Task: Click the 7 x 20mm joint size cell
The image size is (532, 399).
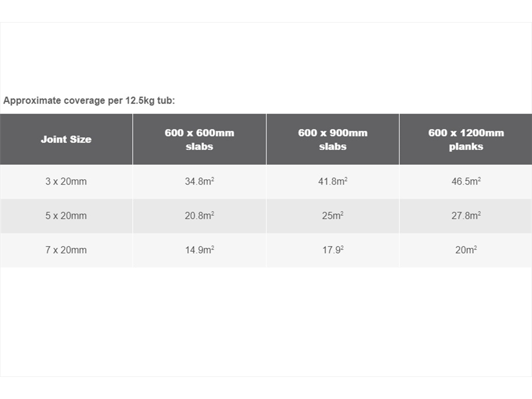Action: coord(66,250)
